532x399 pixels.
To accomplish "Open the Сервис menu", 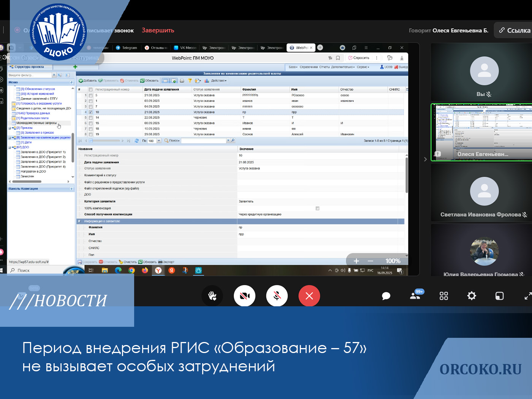I will (363, 67).
